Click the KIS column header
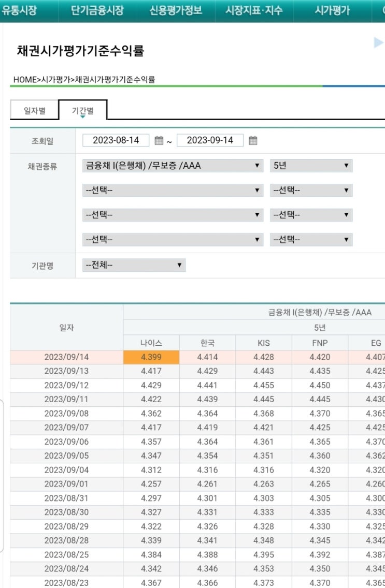 coord(264,343)
